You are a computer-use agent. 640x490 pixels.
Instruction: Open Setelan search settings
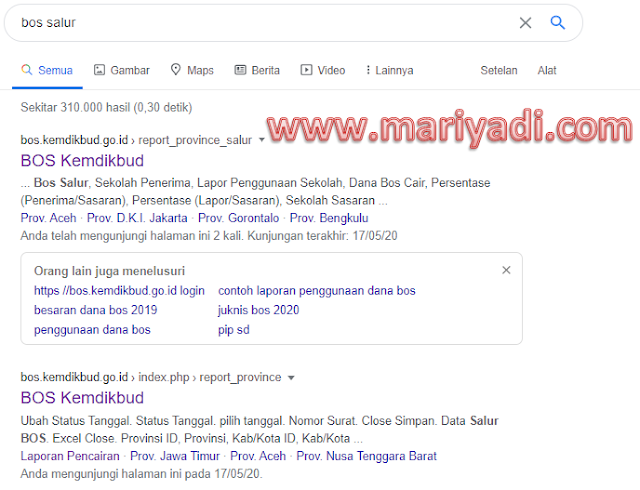click(x=499, y=70)
